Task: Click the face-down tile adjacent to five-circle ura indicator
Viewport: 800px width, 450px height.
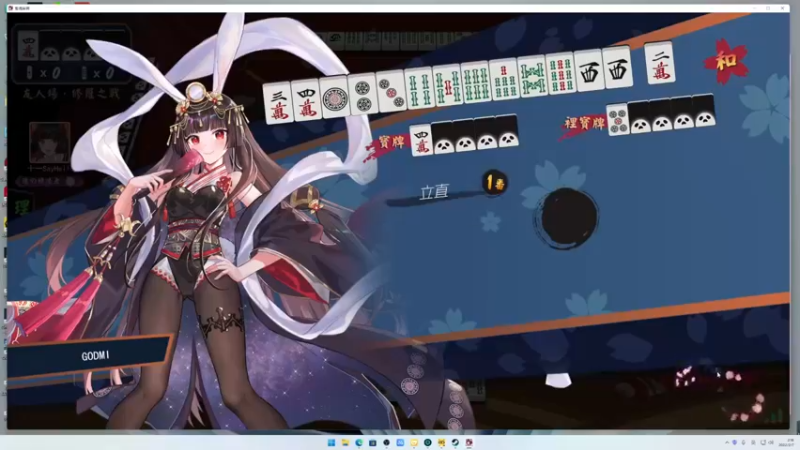Action: (x=639, y=117)
